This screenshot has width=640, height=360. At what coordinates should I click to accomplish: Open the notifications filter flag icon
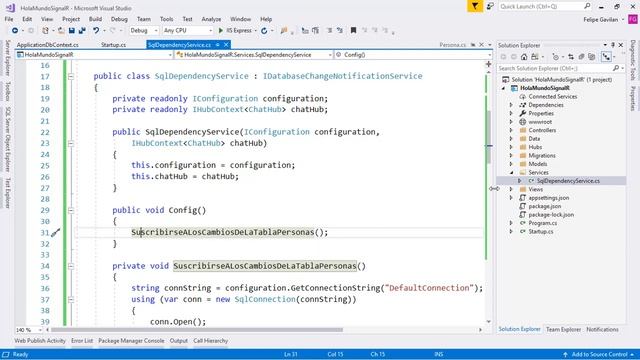tap(475, 6)
